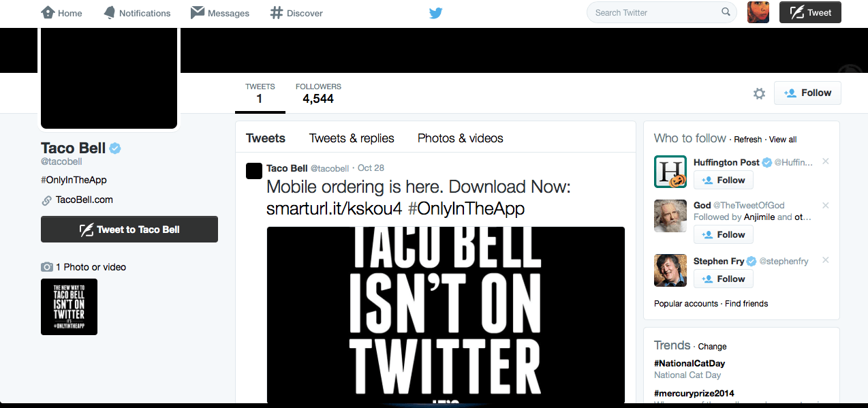Open the profile settings gear menu

pyautogui.click(x=759, y=93)
